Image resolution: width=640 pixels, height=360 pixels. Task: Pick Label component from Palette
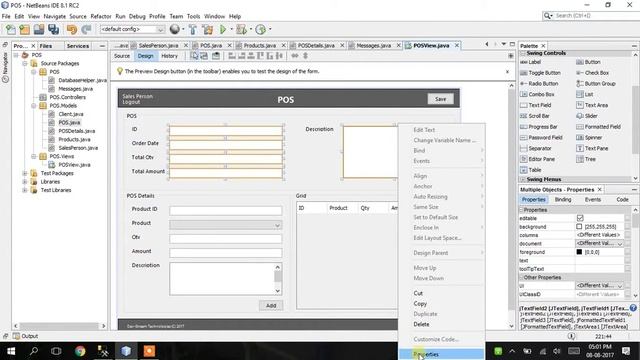tap(531, 62)
